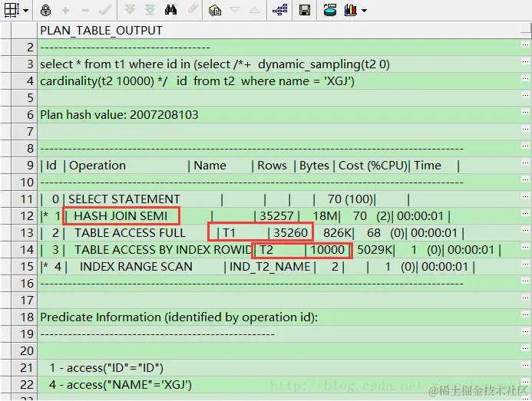This screenshot has height=401, width=532.
Task: Click the post changes checkmark icon
Action: [105, 10]
